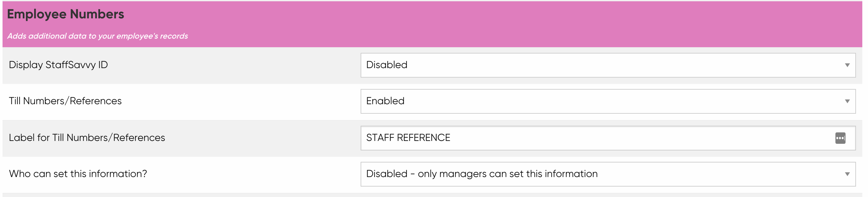Click the 'Enabled' value text

pyautogui.click(x=385, y=101)
